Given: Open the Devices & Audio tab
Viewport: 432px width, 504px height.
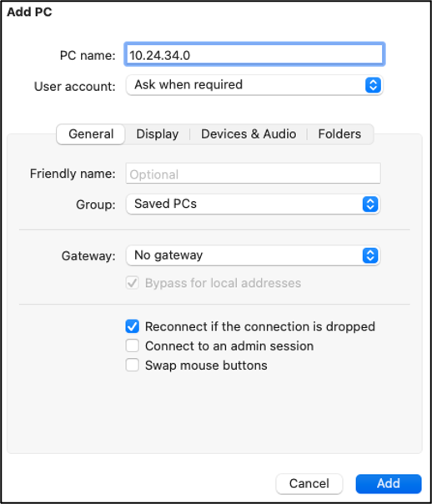Looking at the screenshot, I should tap(249, 134).
